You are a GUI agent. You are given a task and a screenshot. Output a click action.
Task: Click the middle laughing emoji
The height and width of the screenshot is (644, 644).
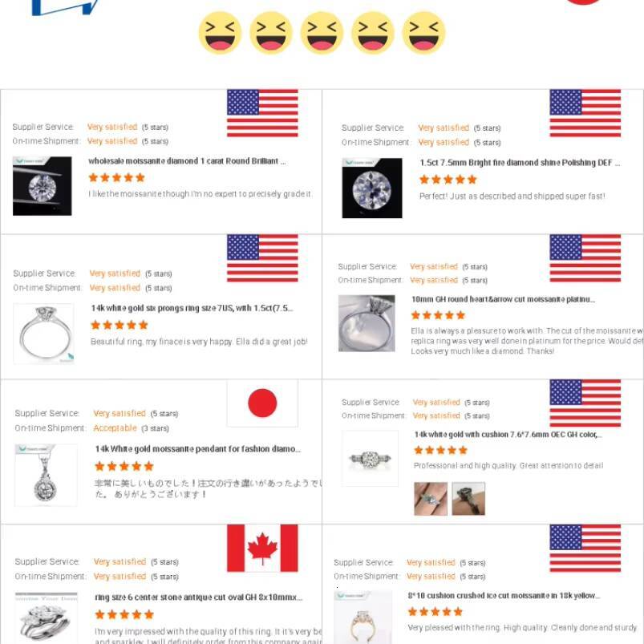(322, 33)
